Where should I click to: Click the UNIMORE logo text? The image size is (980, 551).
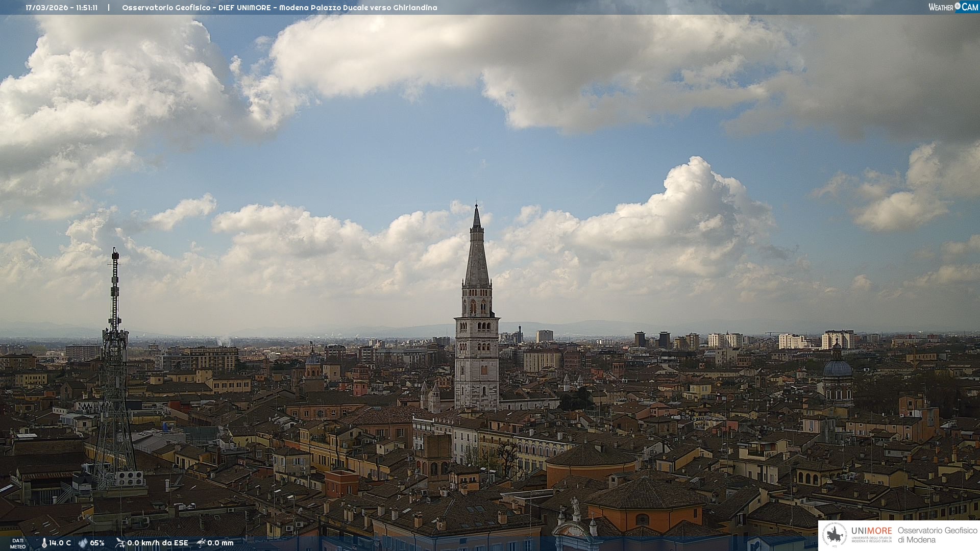(x=871, y=531)
